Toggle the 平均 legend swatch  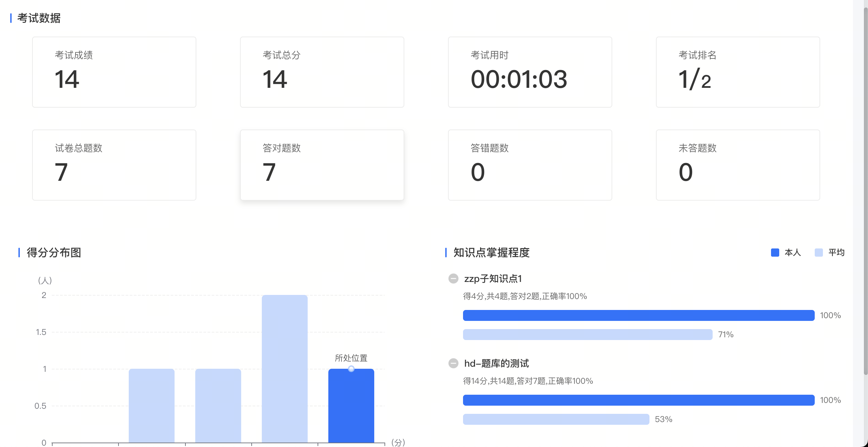pyautogui.click(x=818, y=253)
